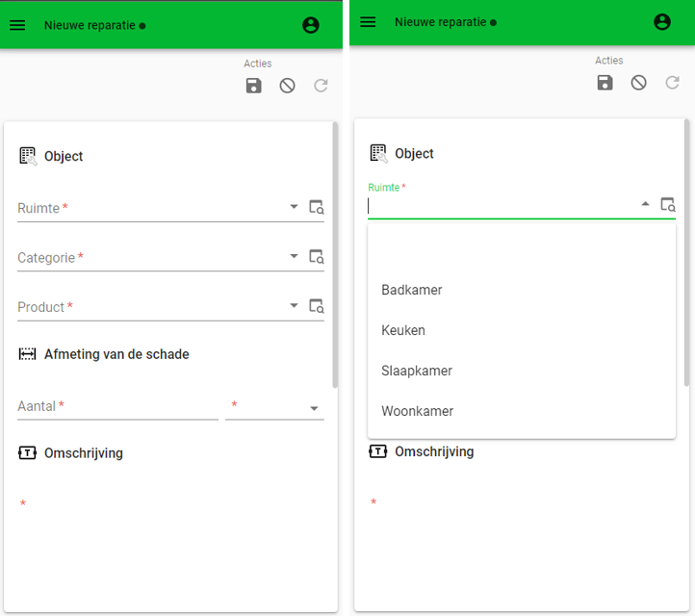
Task: Open user account icon in left header
Action: [x=311, y=25]
